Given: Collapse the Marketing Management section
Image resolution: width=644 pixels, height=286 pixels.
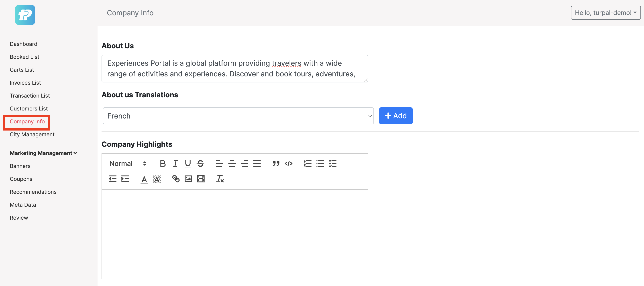Looking at the screenshot, I should pos(43,153).
